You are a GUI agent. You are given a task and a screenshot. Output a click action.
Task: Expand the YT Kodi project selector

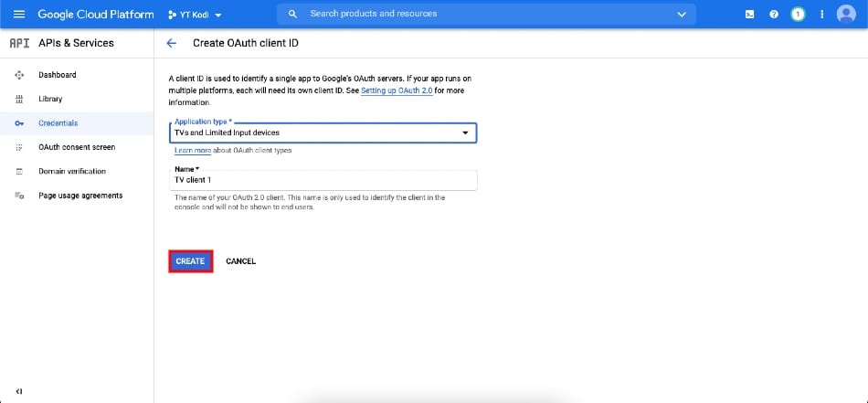[195, 15]
